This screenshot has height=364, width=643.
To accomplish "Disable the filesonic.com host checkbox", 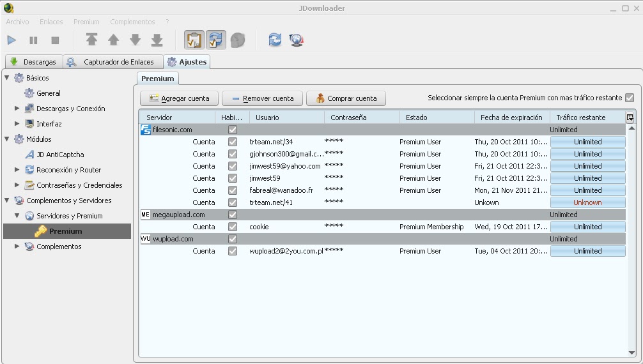I will click(x=233, y=130).
